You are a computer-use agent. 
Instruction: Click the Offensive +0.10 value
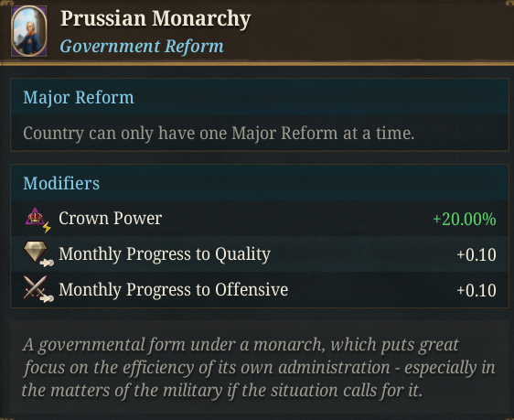click(x=477, y=290)
